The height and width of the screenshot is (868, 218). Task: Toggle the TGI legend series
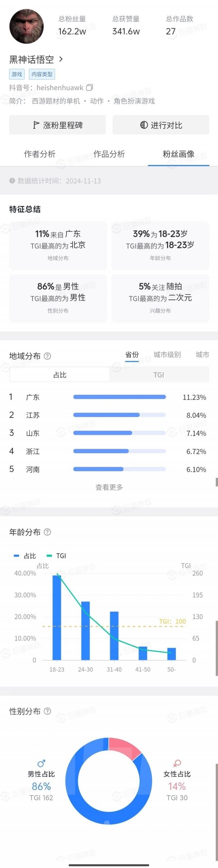57,556
